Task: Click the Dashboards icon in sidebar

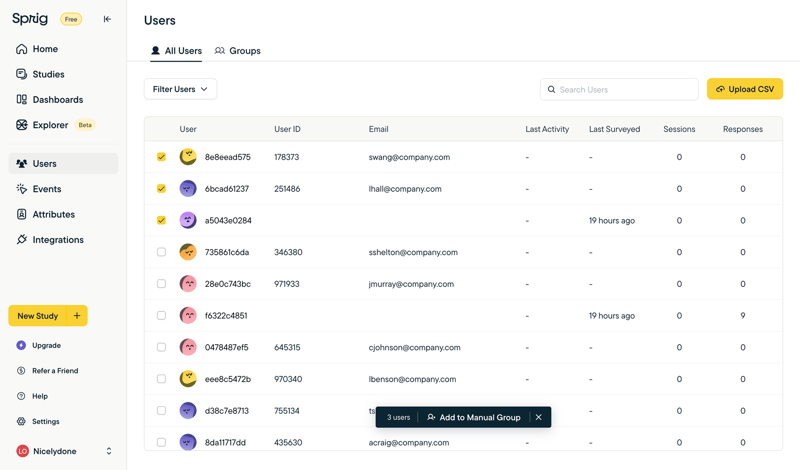Action: tap(21, 100)
